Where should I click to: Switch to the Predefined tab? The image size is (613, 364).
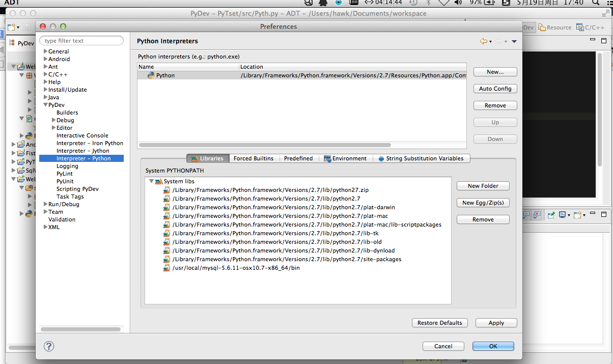298,158
